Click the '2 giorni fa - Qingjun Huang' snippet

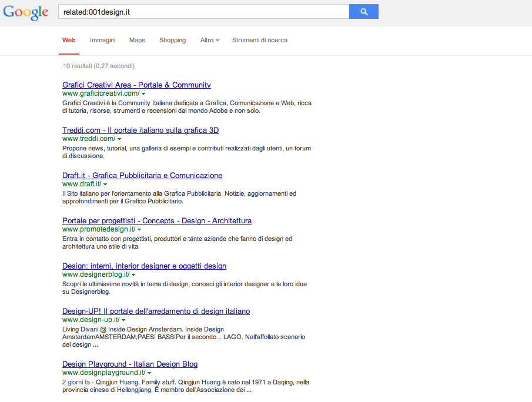186,386
